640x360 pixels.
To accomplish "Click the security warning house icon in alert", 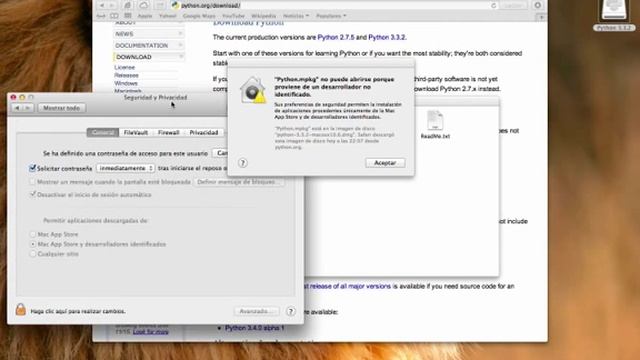I will click(x=253, y=90).
